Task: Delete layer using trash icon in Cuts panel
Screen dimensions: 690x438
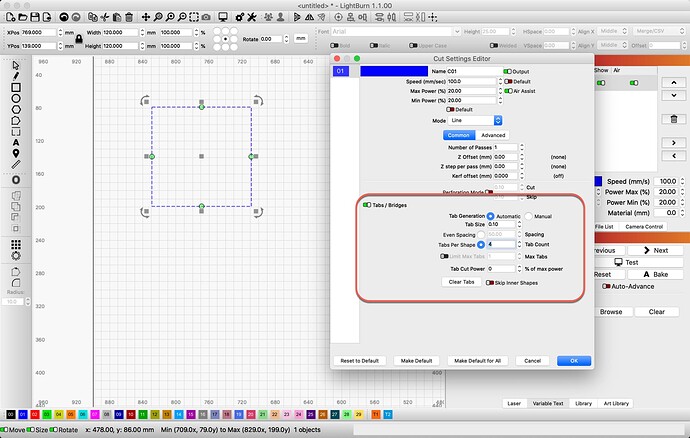Action: (674, 119)
